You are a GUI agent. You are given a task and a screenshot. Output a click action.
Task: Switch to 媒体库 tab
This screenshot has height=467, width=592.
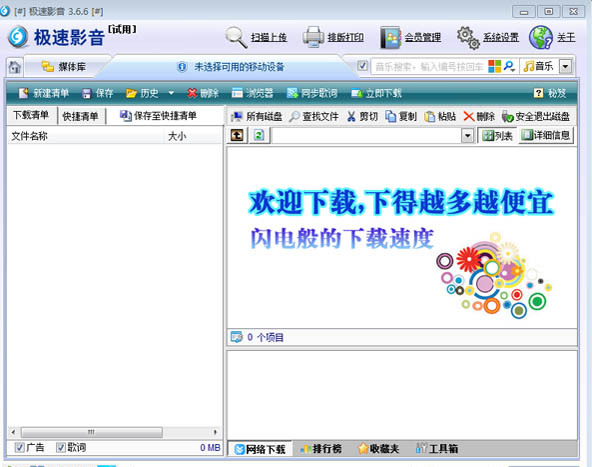tap(64, 67)
